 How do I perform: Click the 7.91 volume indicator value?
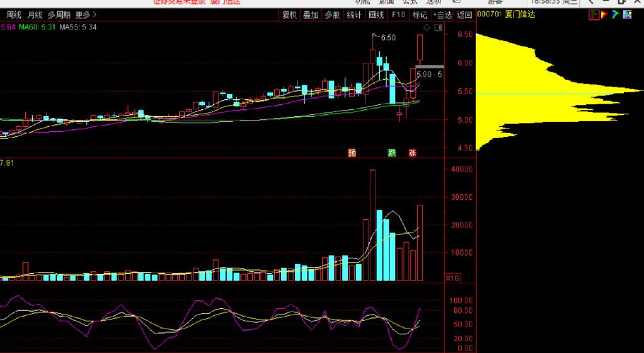[x=6, y=163]
